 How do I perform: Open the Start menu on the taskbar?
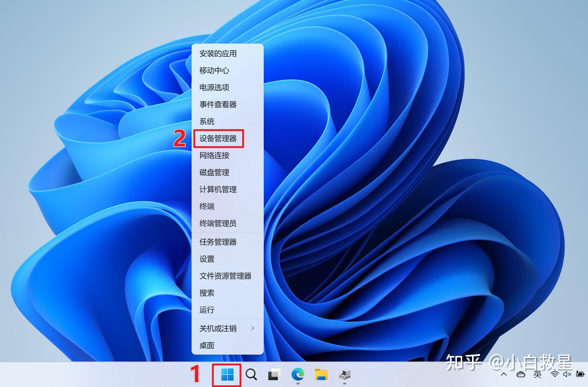(x=227, y=375)
